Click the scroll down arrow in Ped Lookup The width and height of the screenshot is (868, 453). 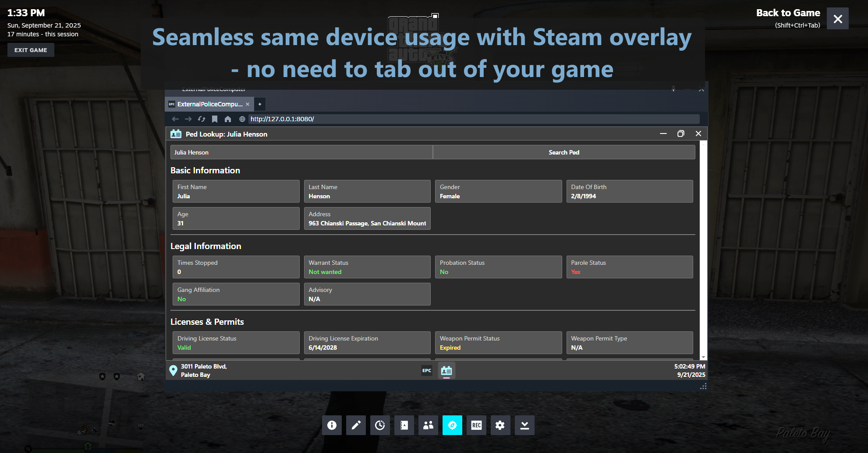[703, 357]
